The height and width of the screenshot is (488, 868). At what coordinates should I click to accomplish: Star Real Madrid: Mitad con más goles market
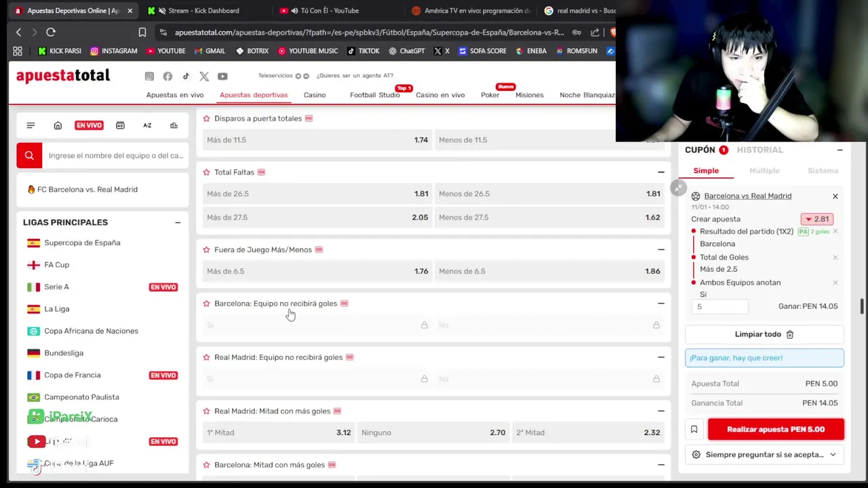[x=207, y=411]
